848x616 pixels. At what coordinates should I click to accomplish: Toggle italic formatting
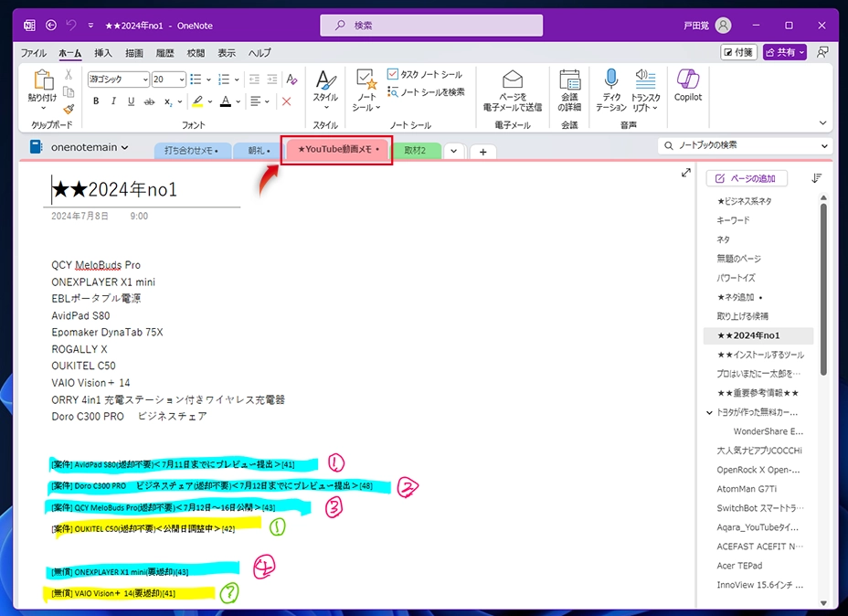113,101
